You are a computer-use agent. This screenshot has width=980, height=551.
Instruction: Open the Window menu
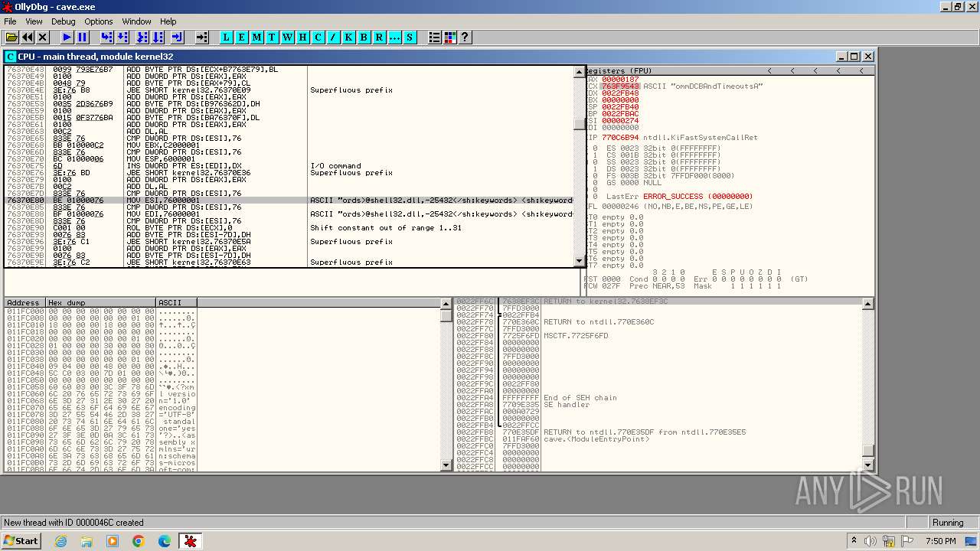pyautogui.click(x=136, y=21)
